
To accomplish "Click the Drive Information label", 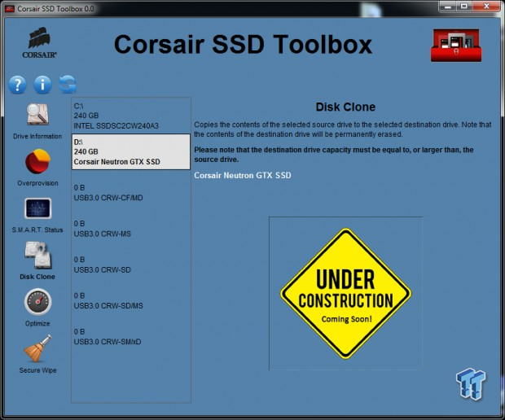I will (37, 136).
